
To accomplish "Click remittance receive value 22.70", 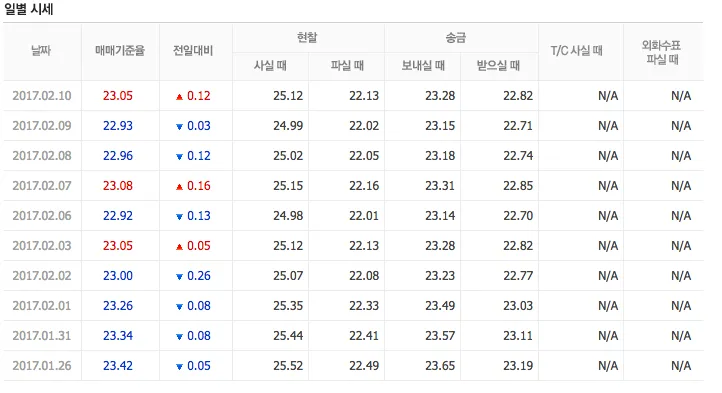I will pyautogui.click(x=518, y=215).
